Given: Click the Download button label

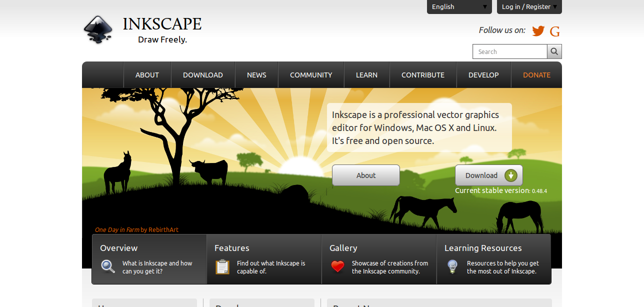Looking at the screenshot, I should [481, 175].
